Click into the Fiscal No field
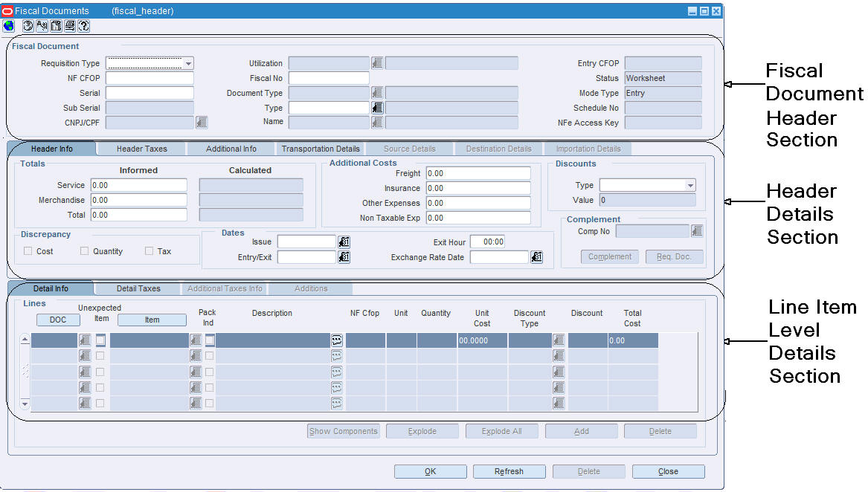The width and height of the screenshot is (868, 492). 329,78
